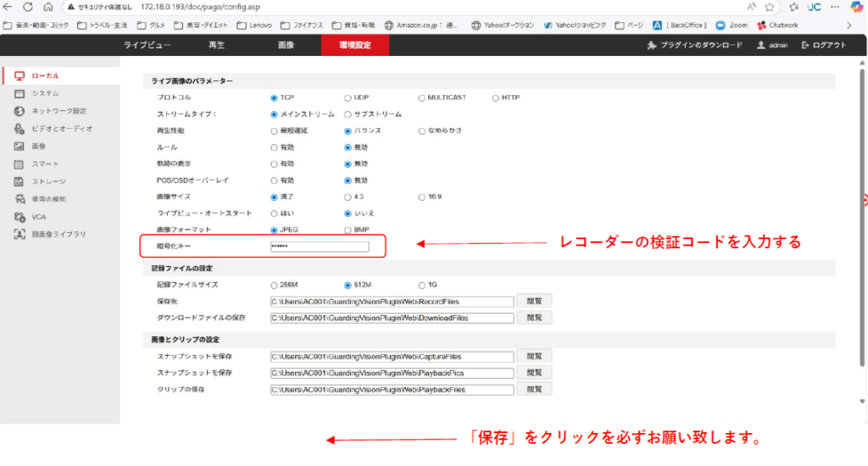Click the Storage (ストレージ) sidebar icon

tap(19, 181)
